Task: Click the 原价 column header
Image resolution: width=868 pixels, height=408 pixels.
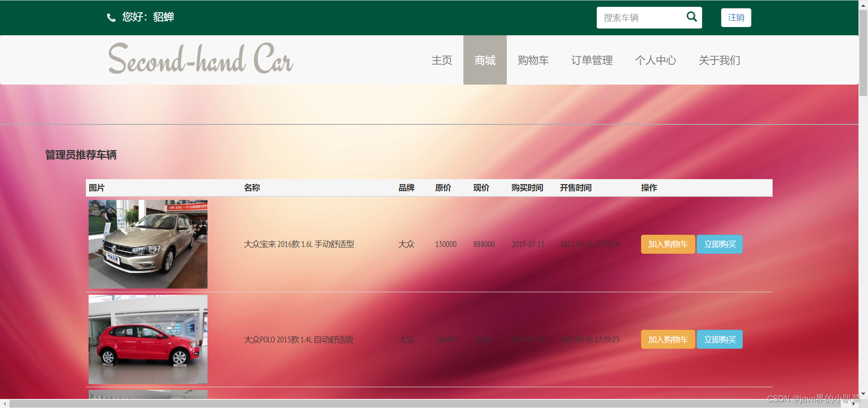Action: pyautogui.click(x=443, y=188)
